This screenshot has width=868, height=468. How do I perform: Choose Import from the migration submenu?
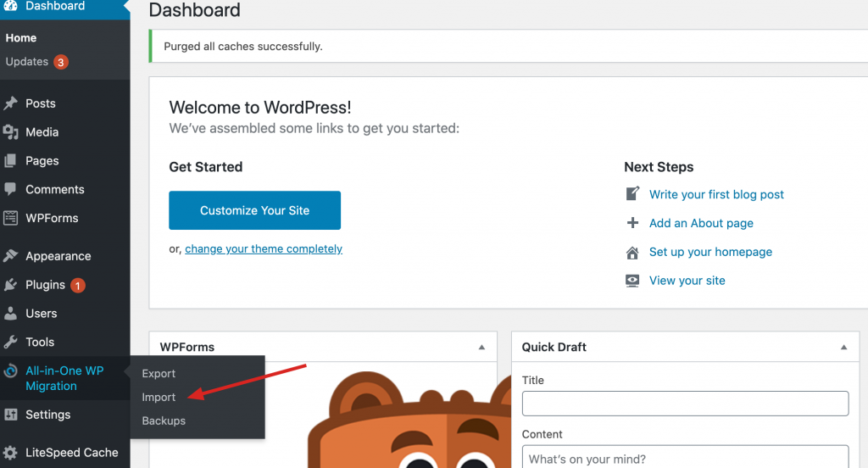159,397
